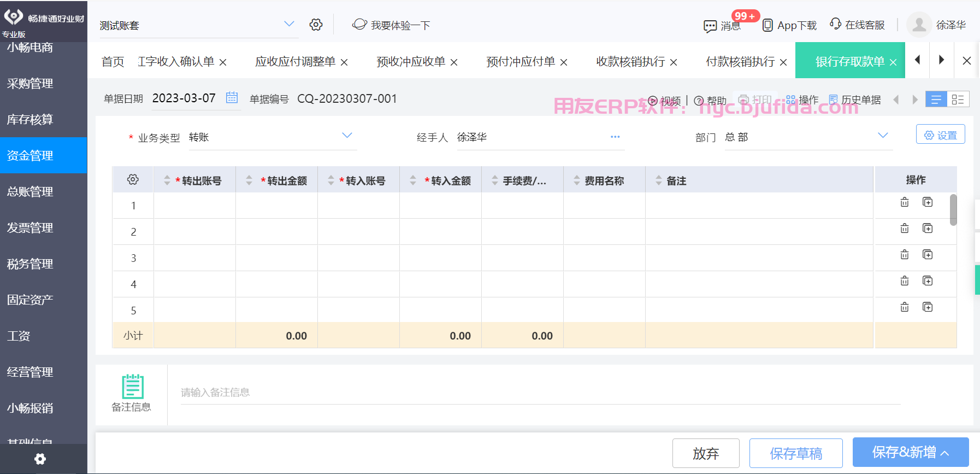This screenshot has height=474, width=980.
Task: Delete row 2 with trash icon
Action: pyautogui.click(x=905, y=229)
